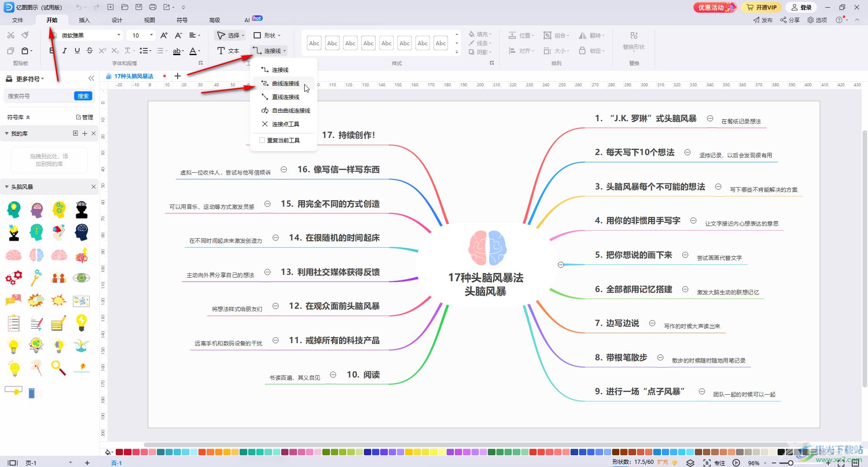Toggle strikethrough text formatting

90,51
